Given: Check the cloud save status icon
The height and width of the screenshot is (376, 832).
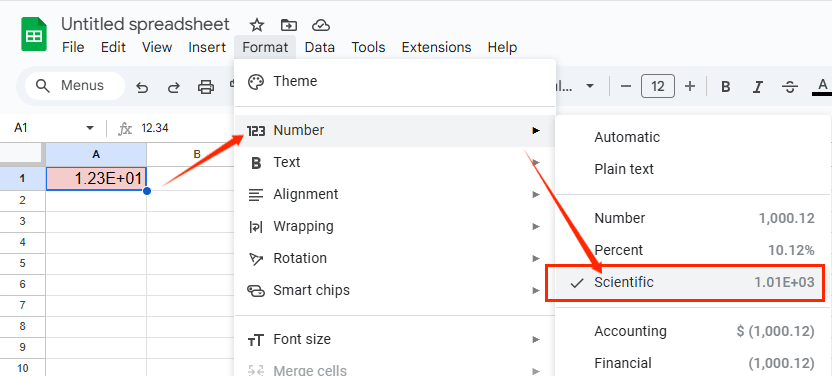Looking at the screenshot, I should point(321,25).
